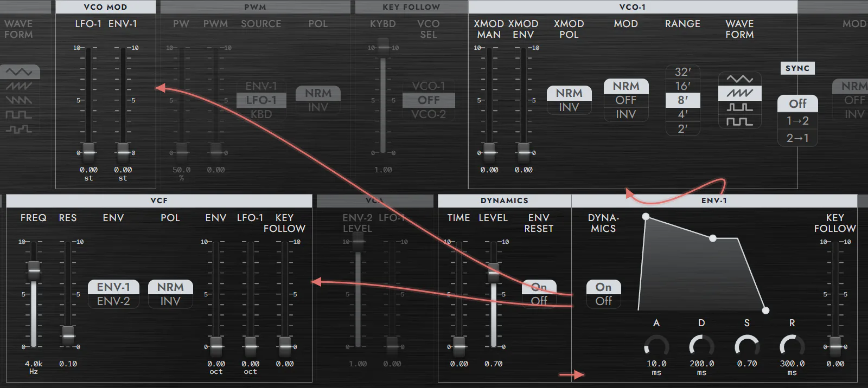Turn ENV-1 DYNAMICS switch Off
The width and height of the screenshot is (868, 388).
point(603,301)
